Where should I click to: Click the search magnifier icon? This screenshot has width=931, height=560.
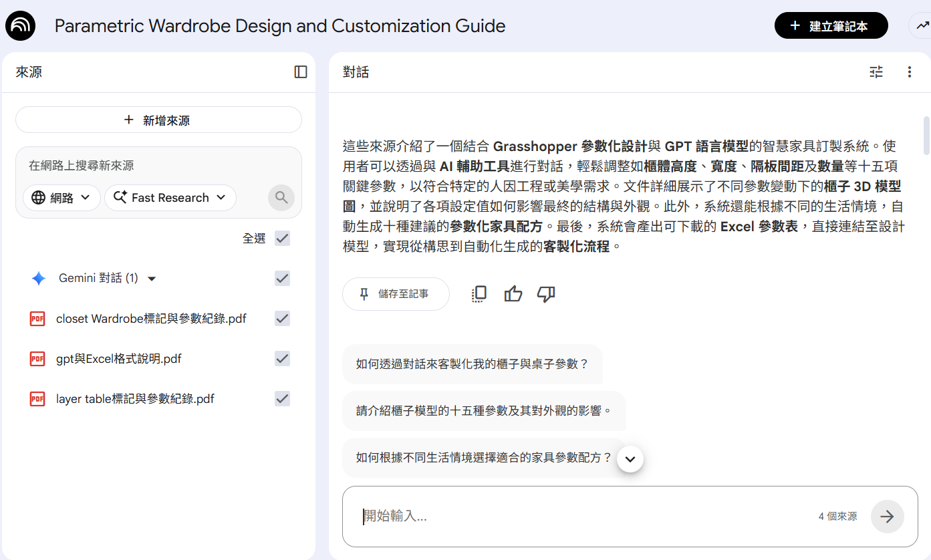(x=281, y=198)
